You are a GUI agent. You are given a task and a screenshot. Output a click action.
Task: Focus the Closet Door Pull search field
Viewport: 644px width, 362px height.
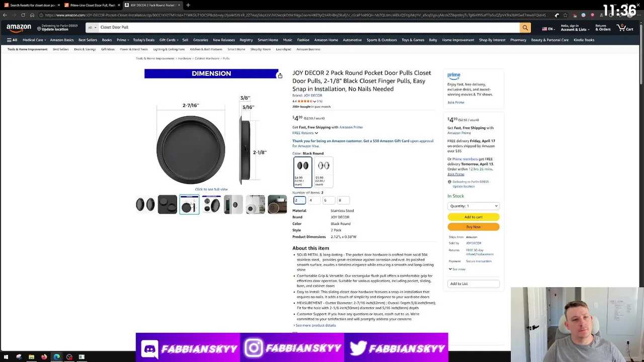pos(308,28)
